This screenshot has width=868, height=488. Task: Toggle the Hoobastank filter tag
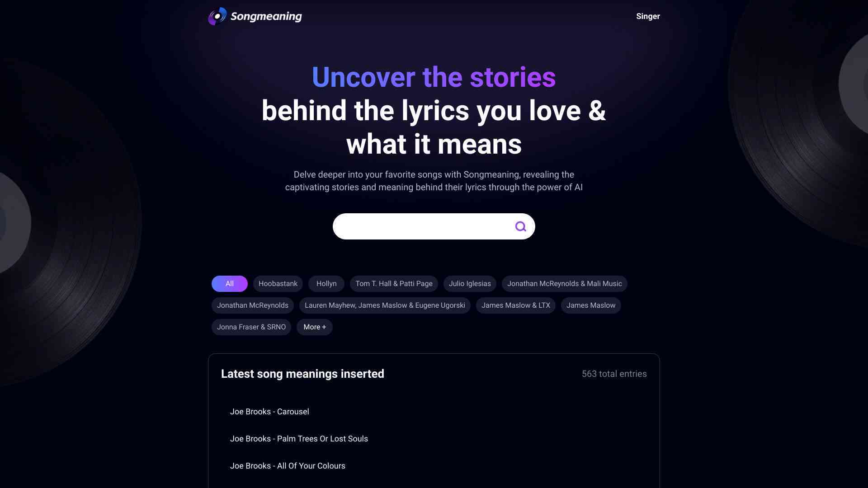[277, 284]
